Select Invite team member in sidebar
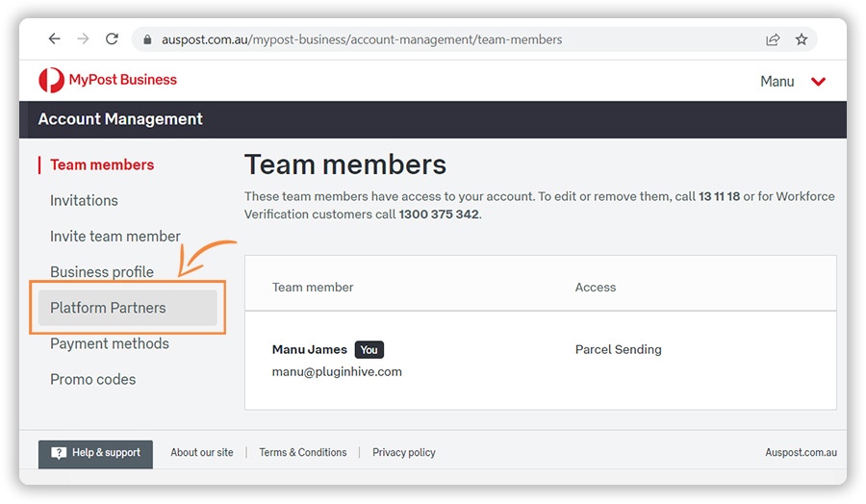This screenshot has width=866, height=504. [x=115, y=237]
